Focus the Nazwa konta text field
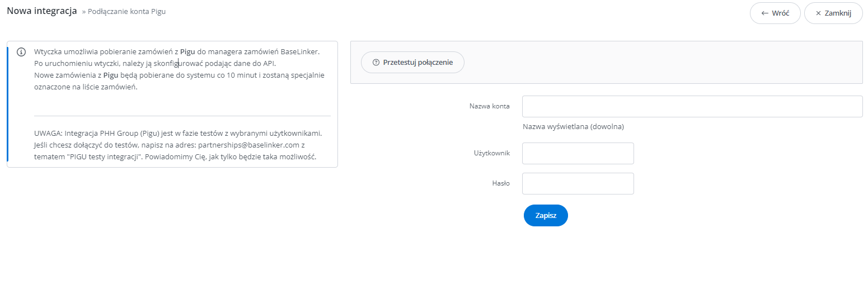This screenshot has height=299, width=868. 692,106
